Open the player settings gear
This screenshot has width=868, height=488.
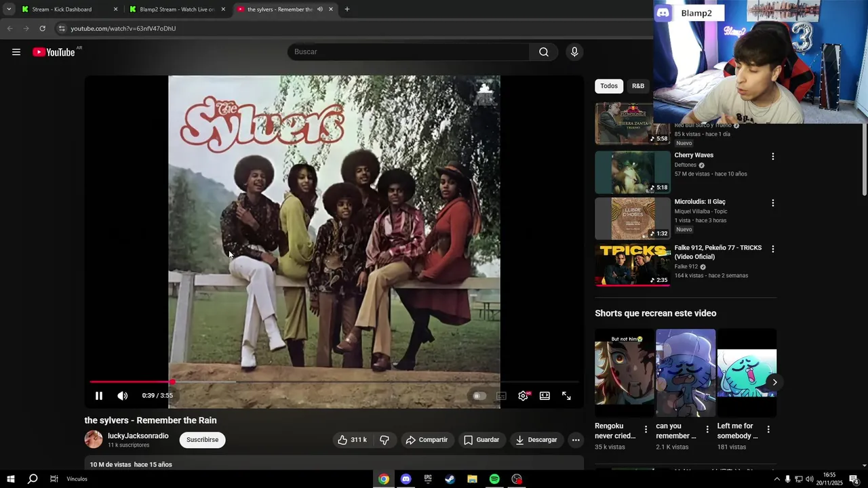tap(524, 396)
